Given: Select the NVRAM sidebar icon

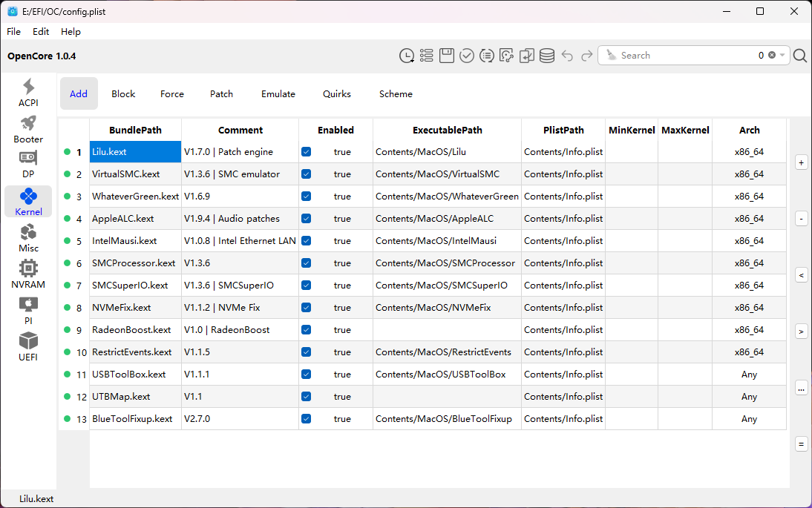Looking at the screenshot, I should (28, 275).
